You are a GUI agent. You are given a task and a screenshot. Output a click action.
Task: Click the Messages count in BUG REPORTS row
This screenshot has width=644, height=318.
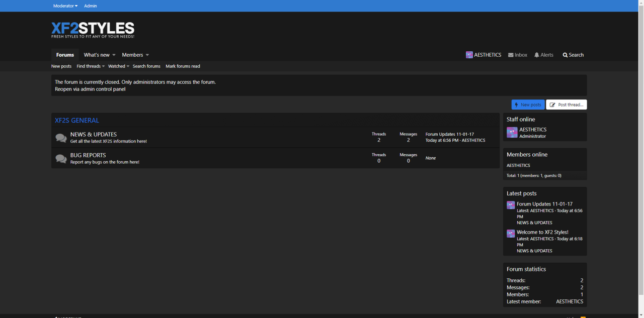coord(408,161)
